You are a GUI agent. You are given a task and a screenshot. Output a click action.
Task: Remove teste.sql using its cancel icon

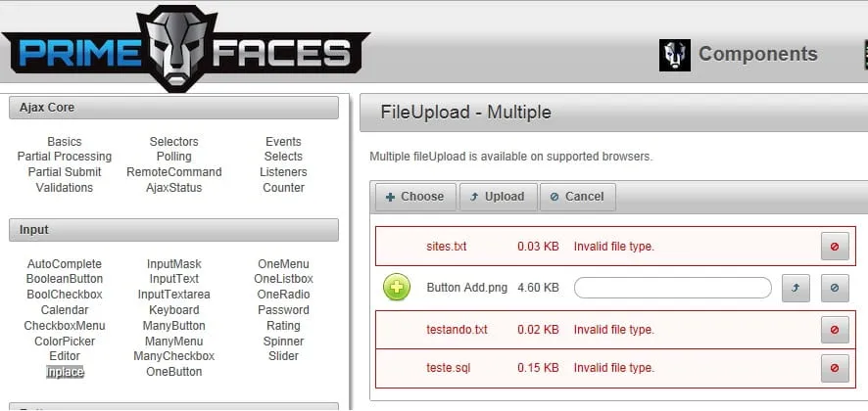pyautogui.click(x=835, y=368)
